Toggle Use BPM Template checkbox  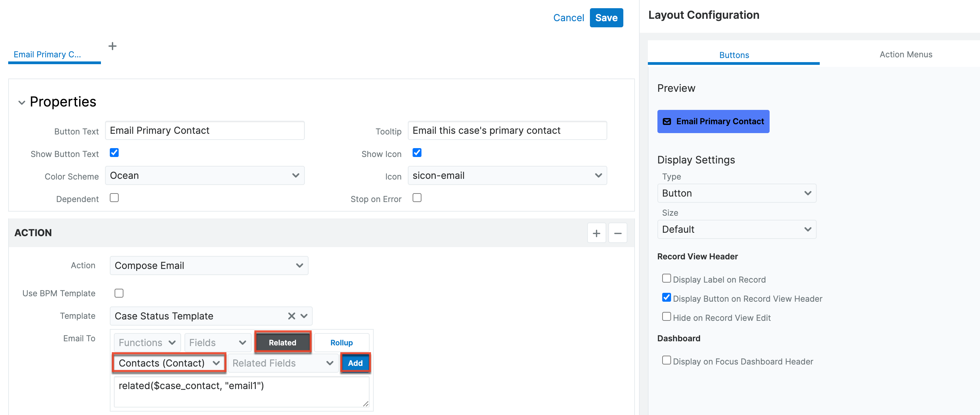point(119,293)
